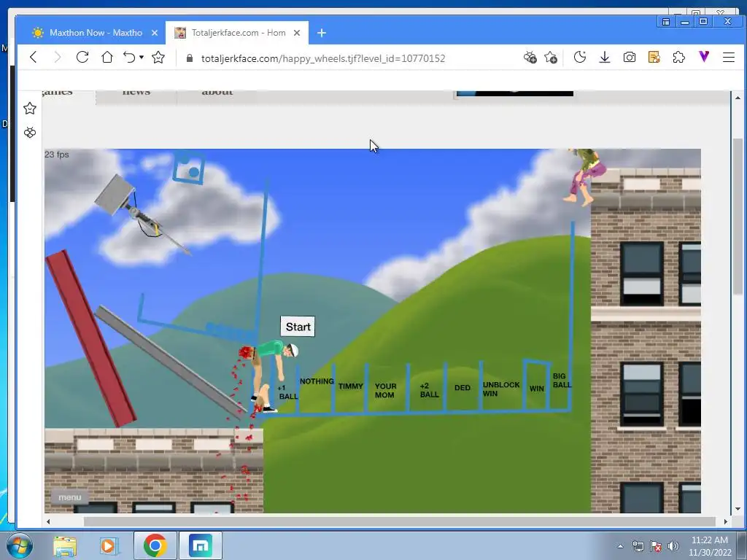Click the 23 fps counter

pos(57,155)
